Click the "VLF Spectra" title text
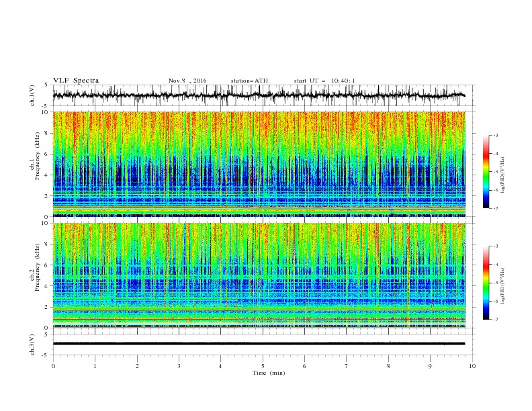This screenshot has height=411, width=532. tap(76, 81)
